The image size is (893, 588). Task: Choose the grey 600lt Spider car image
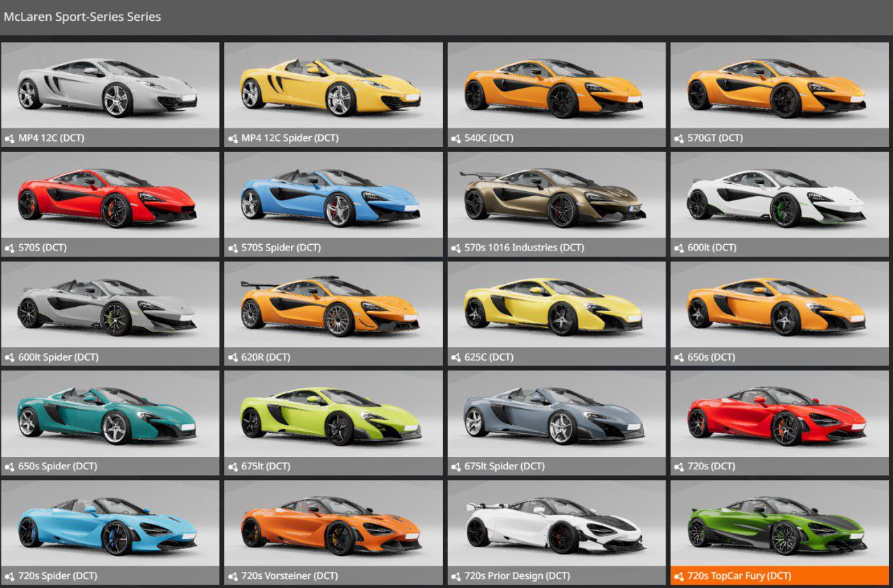[110, 306]
